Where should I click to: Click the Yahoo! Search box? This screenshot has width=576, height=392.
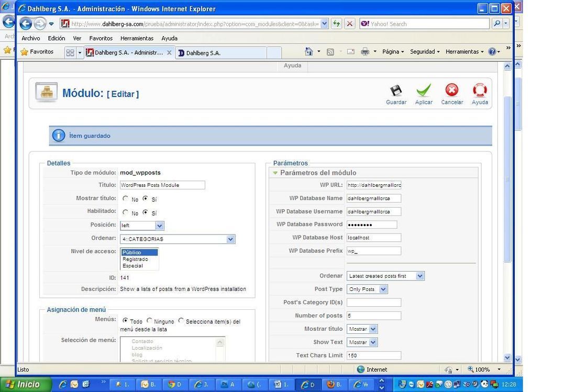coord(425,24)
